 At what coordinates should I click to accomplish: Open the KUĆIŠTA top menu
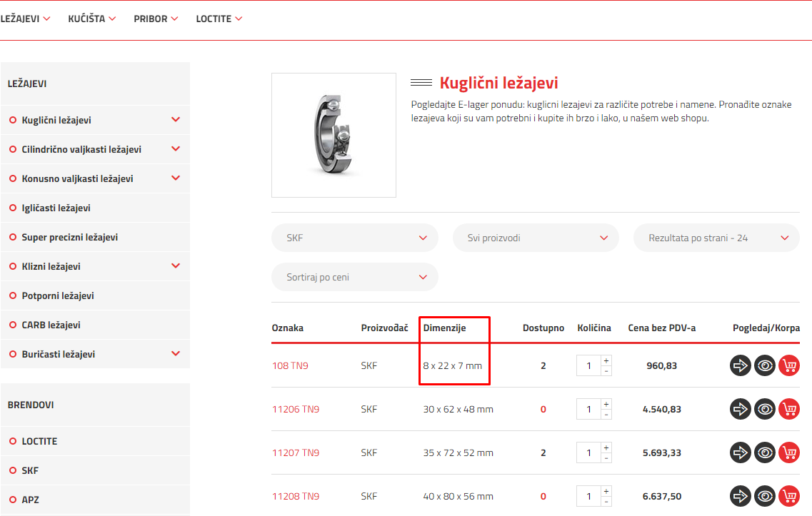[91, 19]
